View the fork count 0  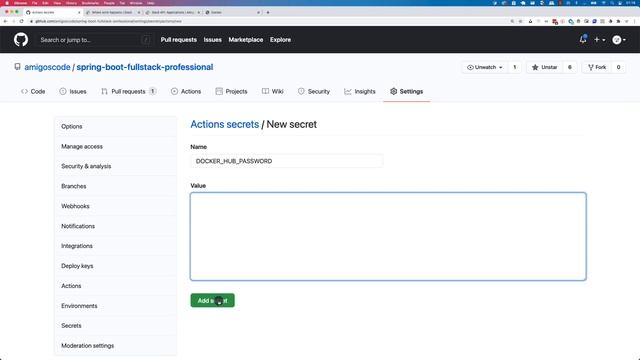click(x=618, y=67)
